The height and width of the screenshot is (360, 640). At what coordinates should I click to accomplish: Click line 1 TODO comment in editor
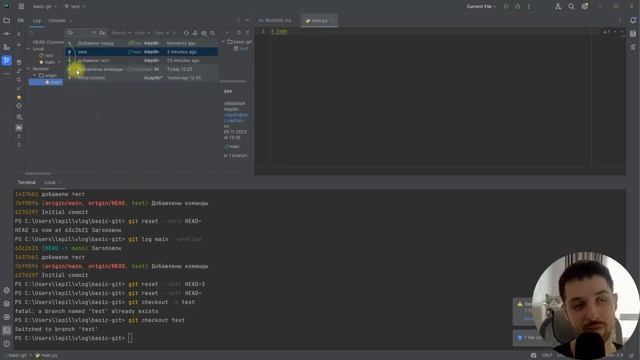279,31
